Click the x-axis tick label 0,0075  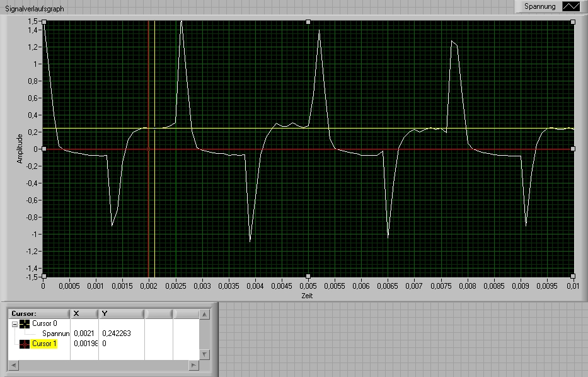(x=441, y=286)
